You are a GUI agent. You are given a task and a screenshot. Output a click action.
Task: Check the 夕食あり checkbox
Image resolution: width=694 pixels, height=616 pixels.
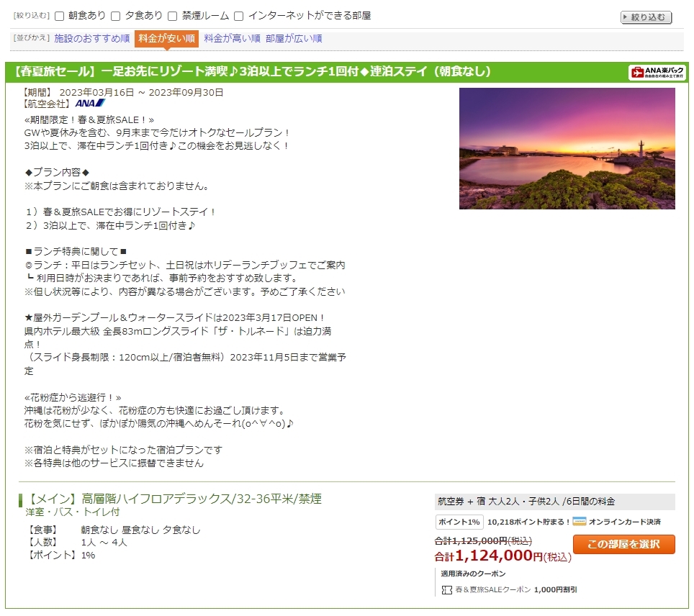(116, 17)
